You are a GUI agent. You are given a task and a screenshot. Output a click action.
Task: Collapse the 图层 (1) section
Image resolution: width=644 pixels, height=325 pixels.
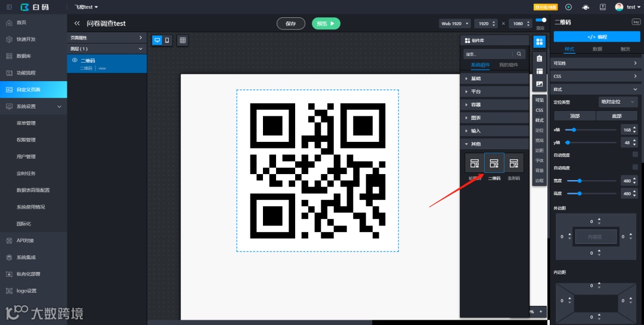107,48
